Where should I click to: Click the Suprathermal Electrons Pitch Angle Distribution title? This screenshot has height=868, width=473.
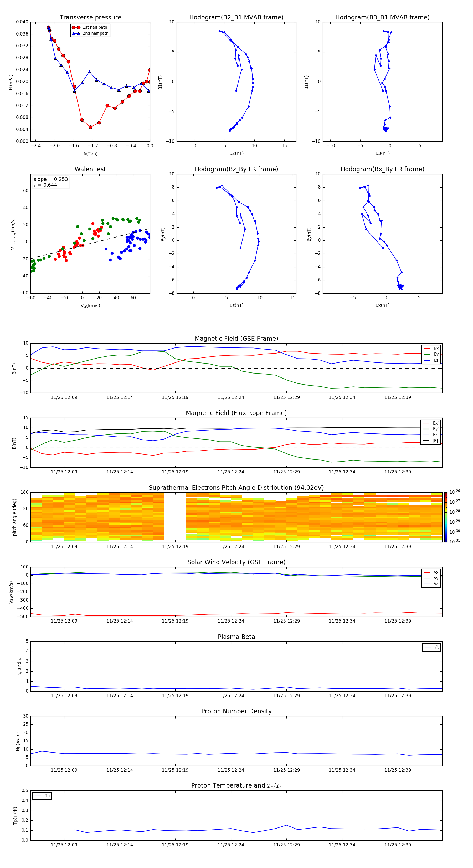[x=236, y=488]
